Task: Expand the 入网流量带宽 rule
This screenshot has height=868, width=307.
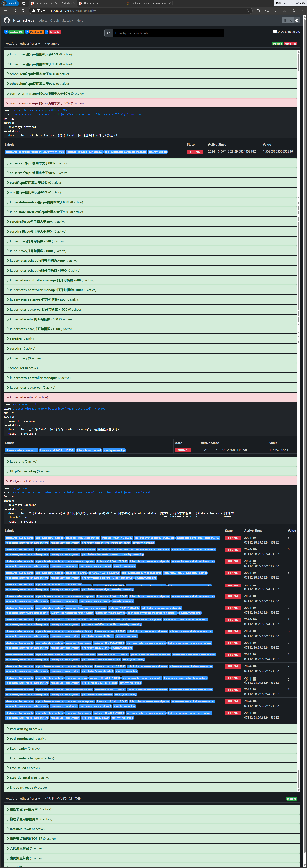Action: click(152, 848)
